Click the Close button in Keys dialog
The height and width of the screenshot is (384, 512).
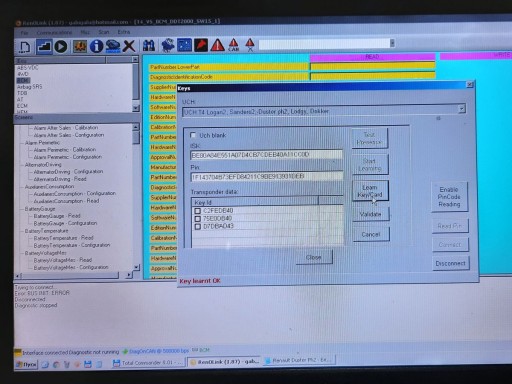pos(314,257)
